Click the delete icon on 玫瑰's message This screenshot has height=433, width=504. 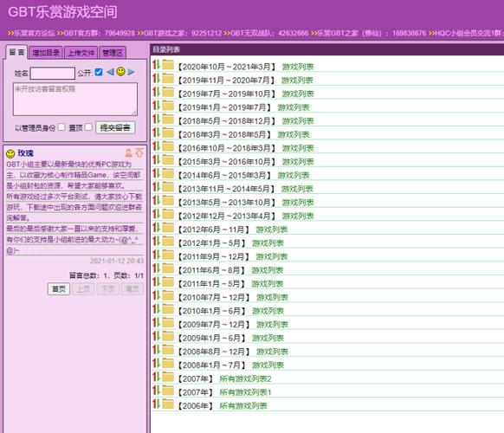point(139,152)
